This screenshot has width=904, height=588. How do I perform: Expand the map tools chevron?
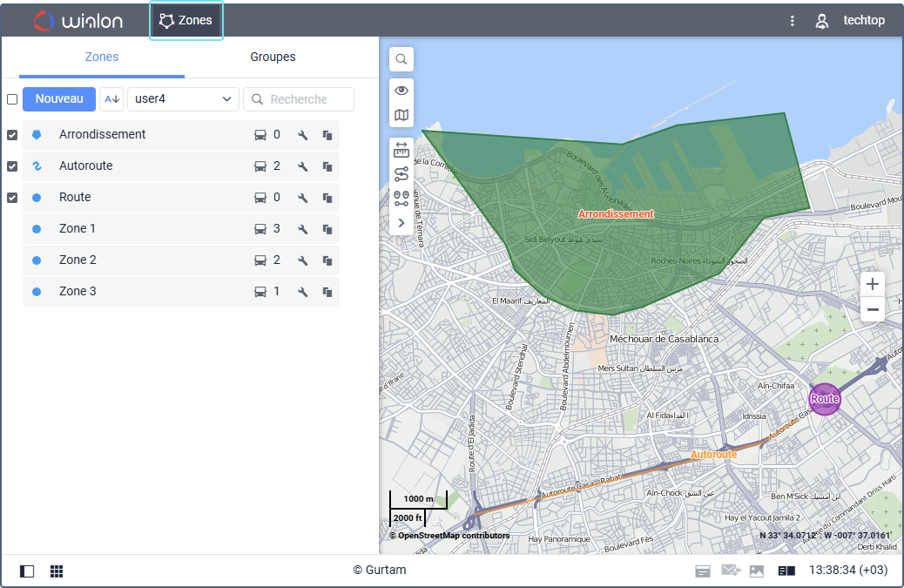[x=401, y=223]
